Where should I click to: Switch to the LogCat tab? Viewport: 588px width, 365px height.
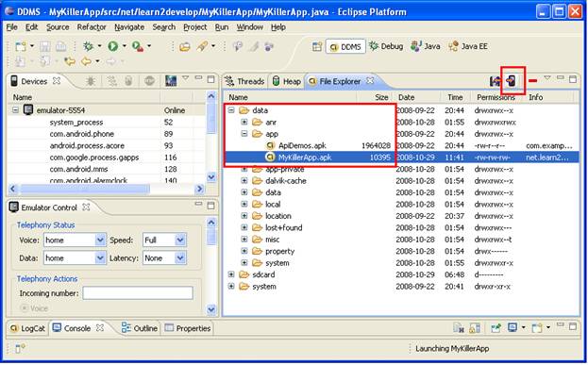point(27,328)
